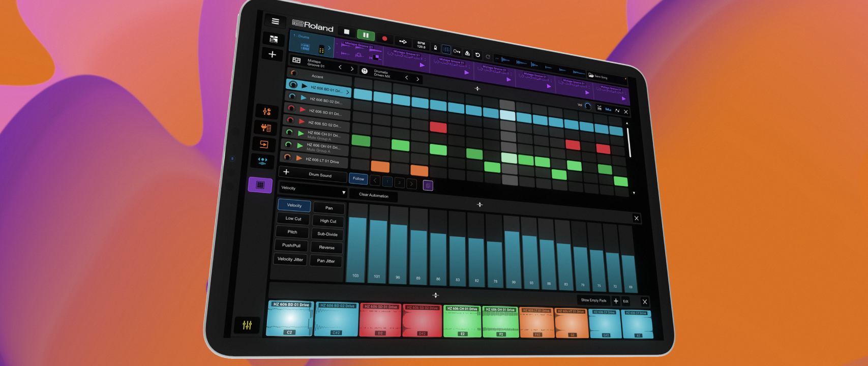Expand the 1: Drums track header chevron
This screenshot has width=868, height=366.
coord(329,48)
